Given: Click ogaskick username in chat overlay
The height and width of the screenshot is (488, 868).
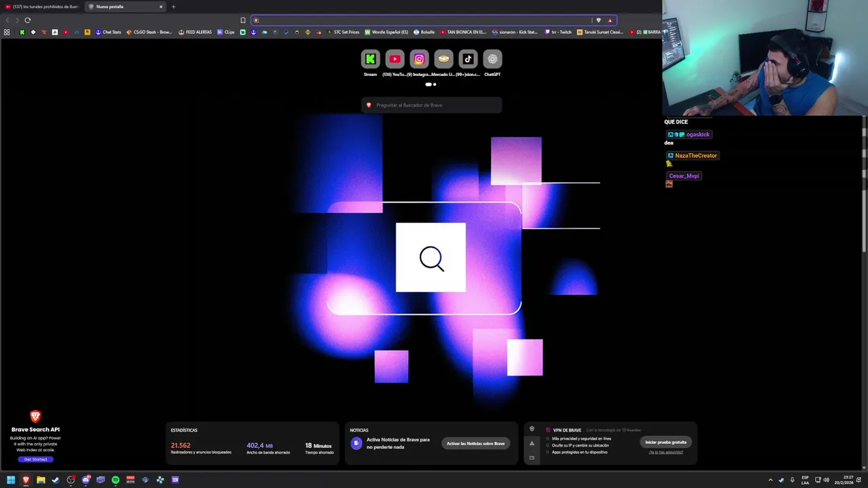Looking at the screenshot, I should coord(698,134).
